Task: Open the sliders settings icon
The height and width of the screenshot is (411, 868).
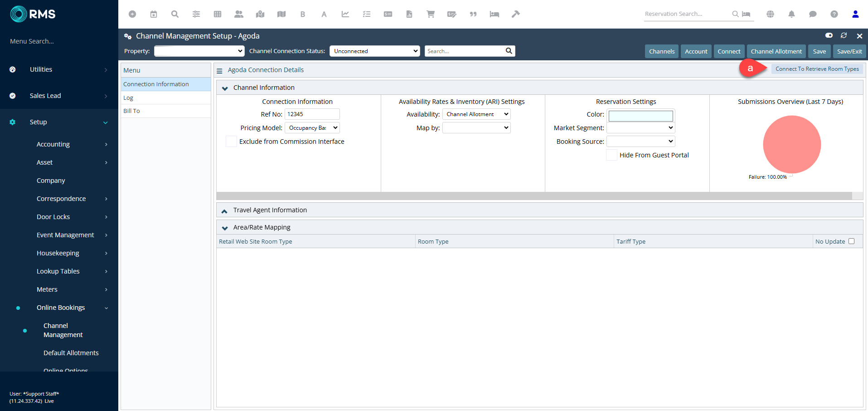Action: 196,14
